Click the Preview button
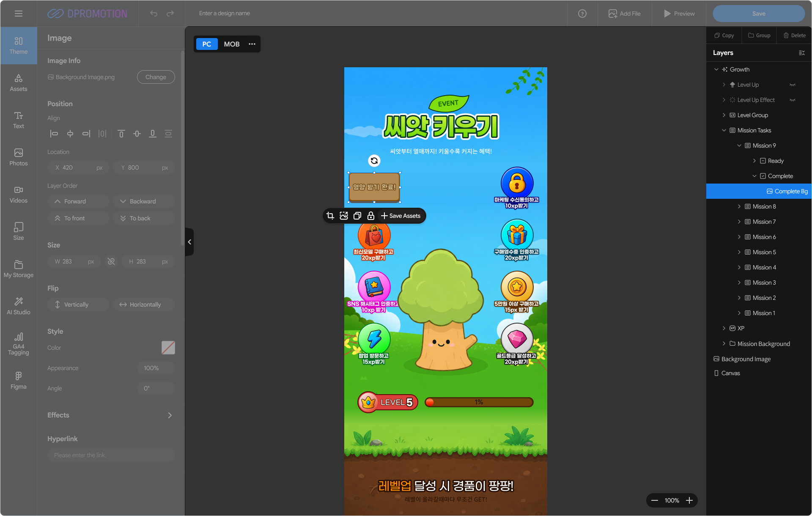The width and height of the screenshot is (812, 516). click(679, 14)
